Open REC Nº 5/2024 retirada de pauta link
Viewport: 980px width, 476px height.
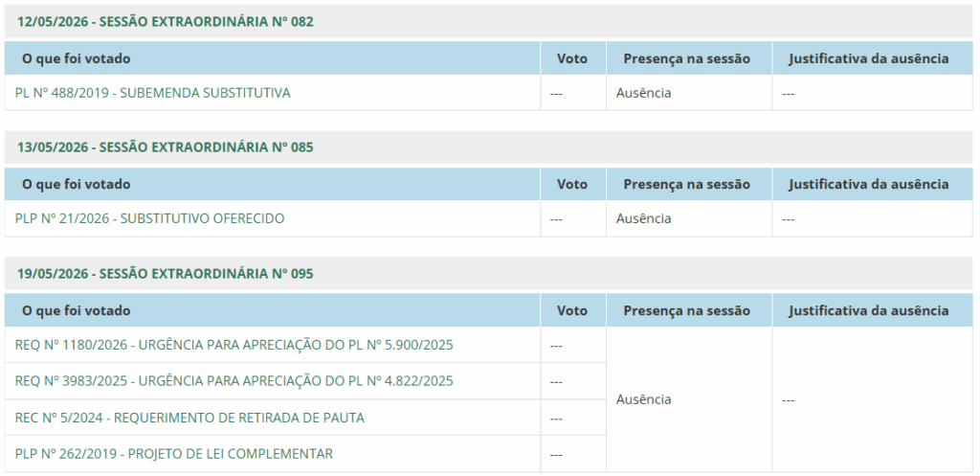(189, 418)
